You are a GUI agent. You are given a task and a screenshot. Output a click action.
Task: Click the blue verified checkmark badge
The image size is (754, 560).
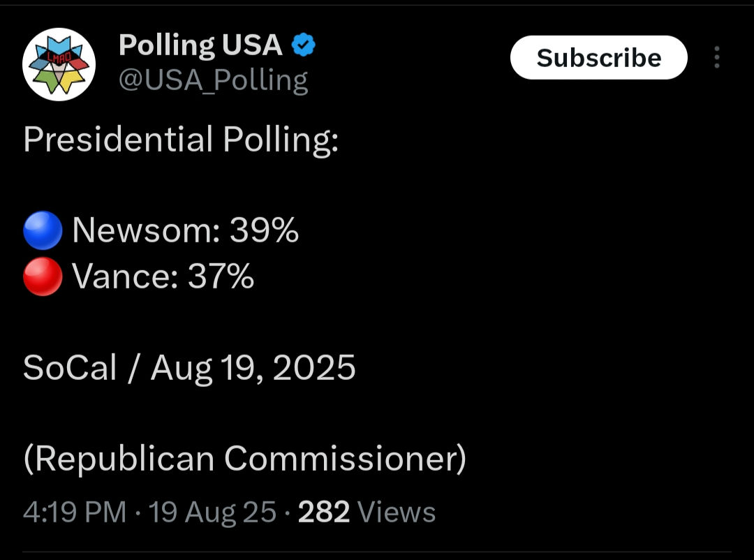pyautogui.click(x=304, y=45)
